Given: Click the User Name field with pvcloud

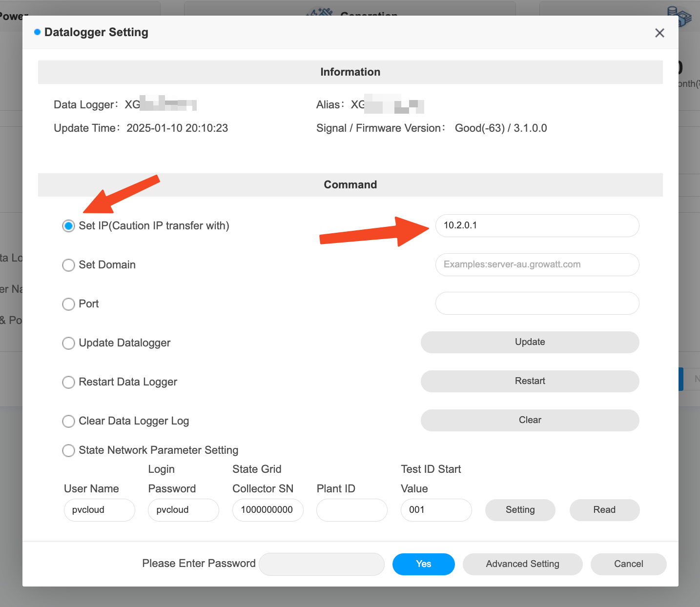Looking at the screenshot, I should click(x=99, y=510).
